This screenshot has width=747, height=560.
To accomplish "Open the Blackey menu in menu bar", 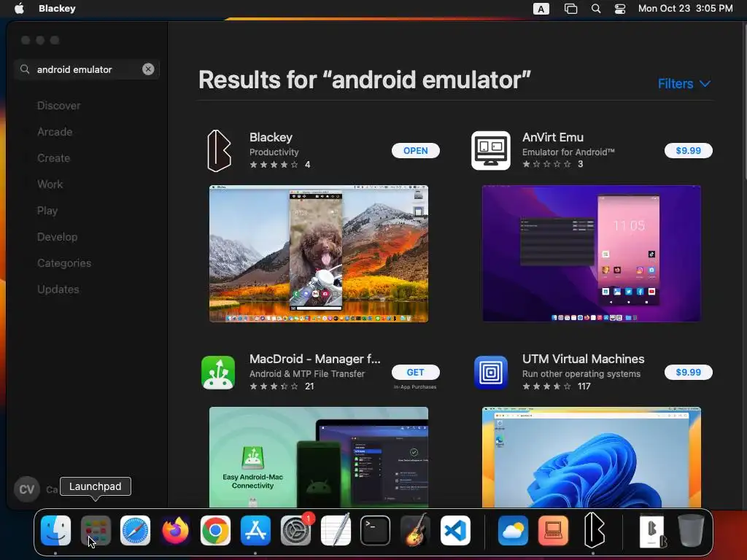I will pos(57,8).
